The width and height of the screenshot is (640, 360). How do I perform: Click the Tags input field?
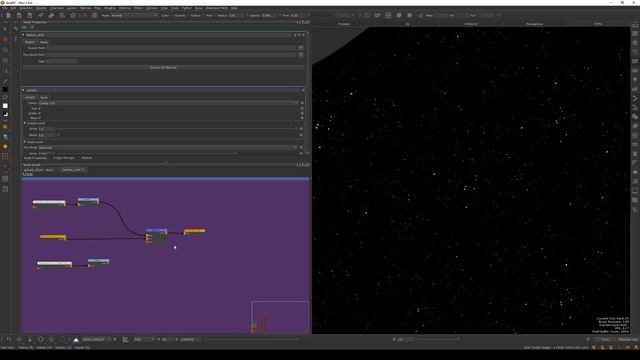62,61
